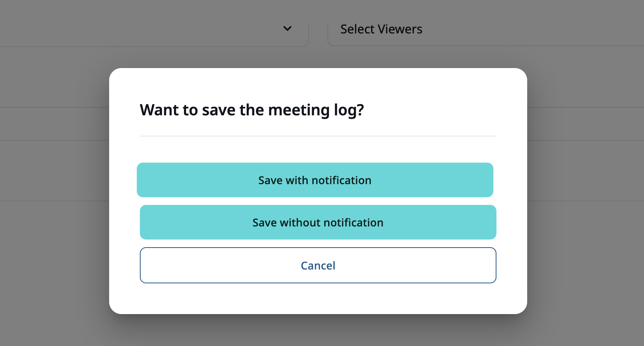Image resolution: width=644 pixels, height=346 pixels.
Task: Click the divider line under the dialog title
Action: point(318,136)
